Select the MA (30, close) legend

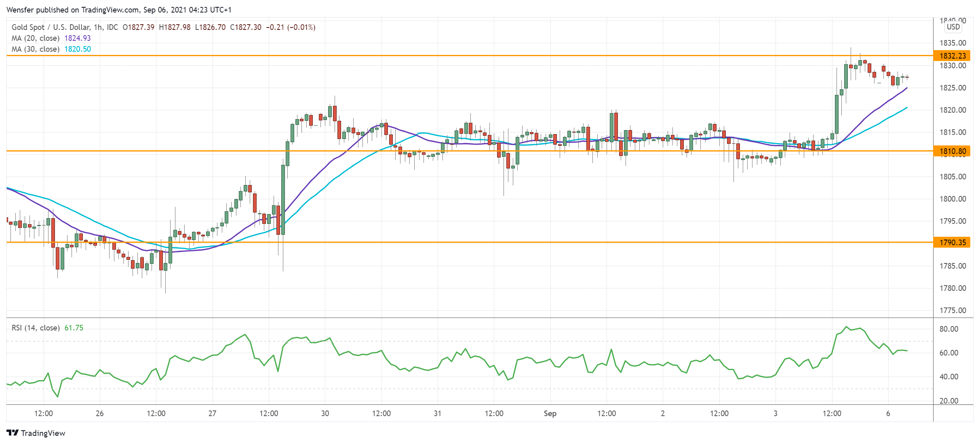(x=36, y=49)
